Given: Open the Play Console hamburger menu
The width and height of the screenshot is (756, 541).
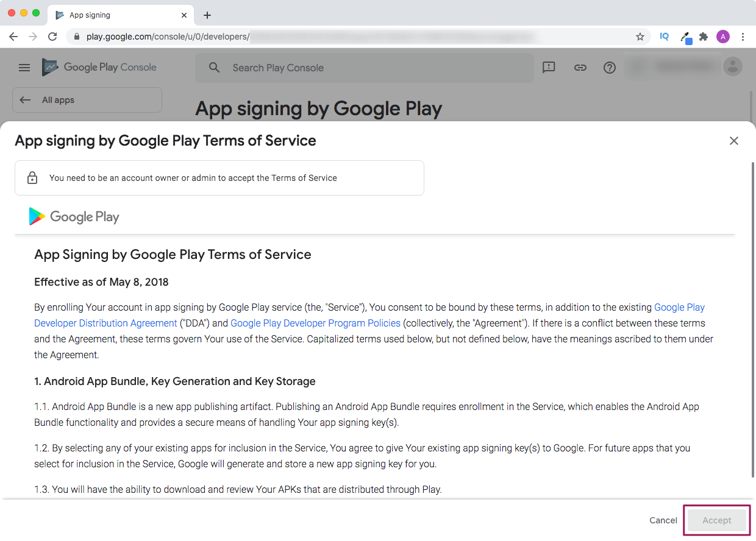Looking at the screenshot, I should 24,68.
